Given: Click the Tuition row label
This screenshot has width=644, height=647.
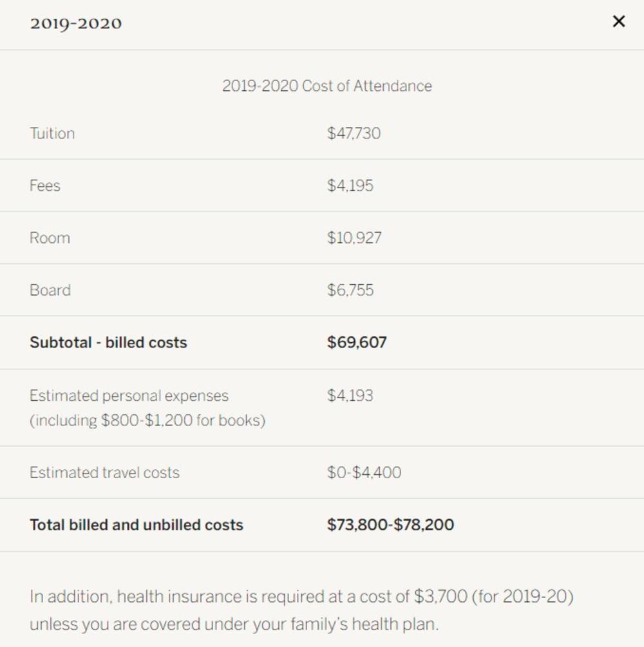Looking at the screenshot, I should pos(52,133).
